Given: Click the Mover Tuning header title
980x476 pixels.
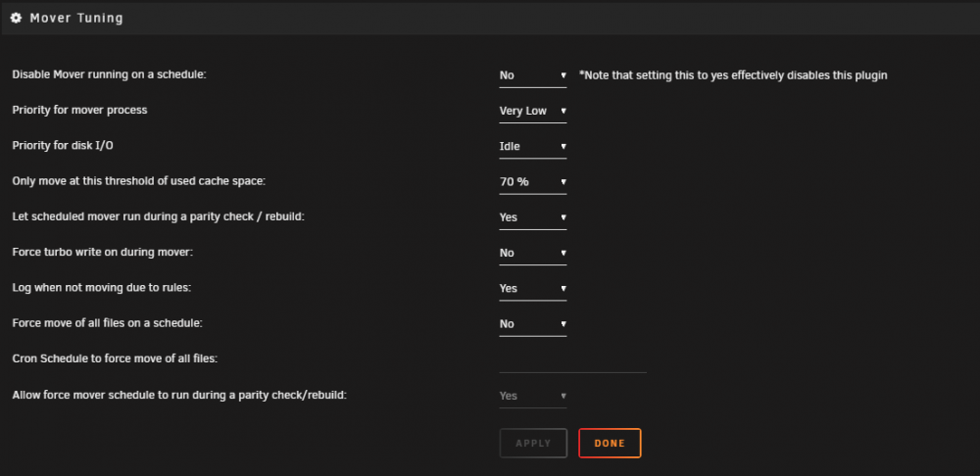Looking at the screenshot, I should [76, 18].
